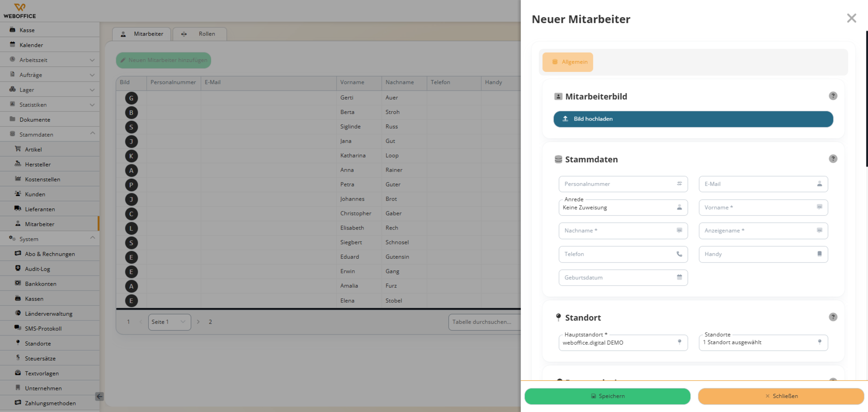
Task: Open Dokumente folder in sidebar
Action: [50, 119]
